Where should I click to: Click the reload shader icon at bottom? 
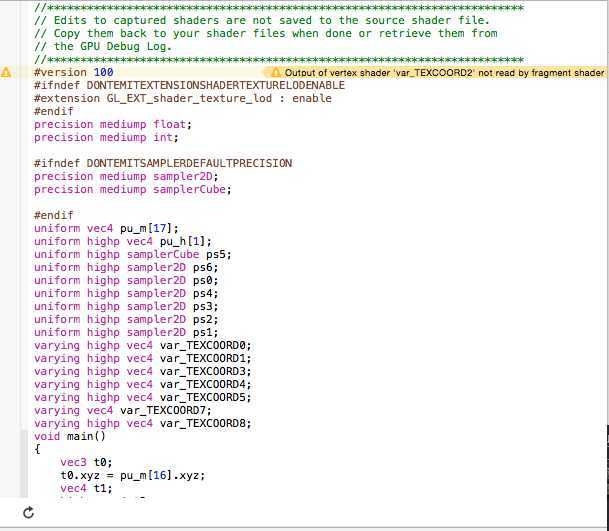click(28, 512)
